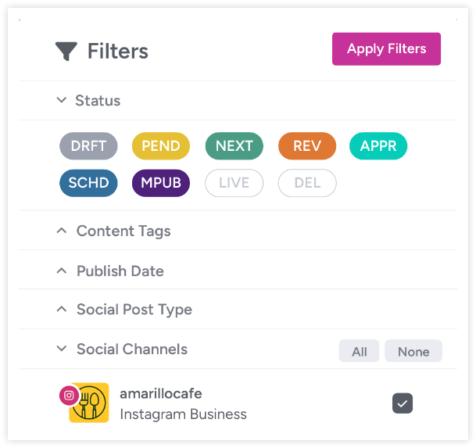Toggle the APPR status filter
The width and height of the screenshot is (476, 448).
[x=378, y=146]
